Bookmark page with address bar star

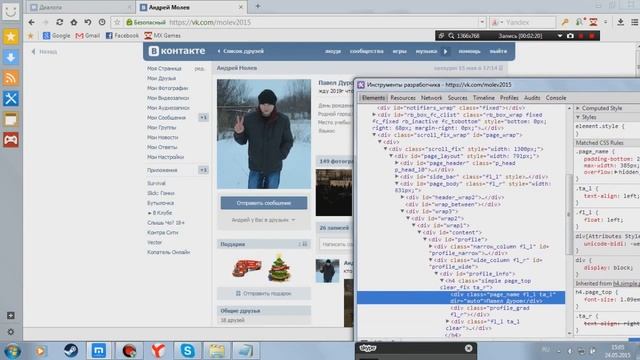[117, 22]
